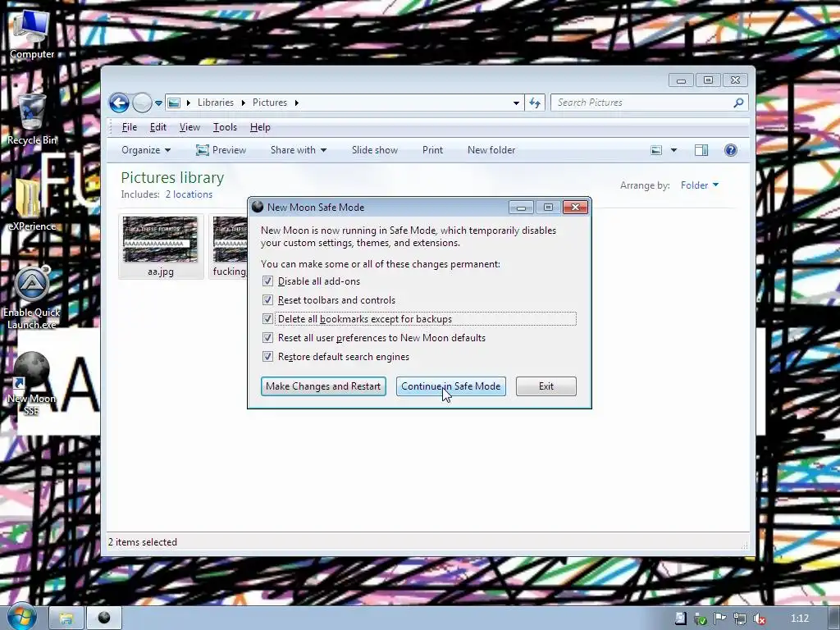Open the network tray icon
Viewport: 840px width, 630px height.
pos(740,619)
